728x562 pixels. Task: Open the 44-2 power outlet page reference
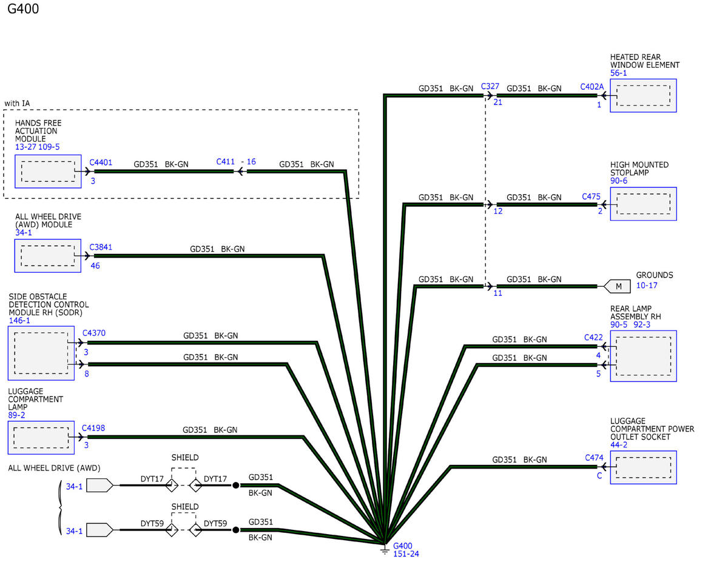pyautogui.click(x=619, y=444)
